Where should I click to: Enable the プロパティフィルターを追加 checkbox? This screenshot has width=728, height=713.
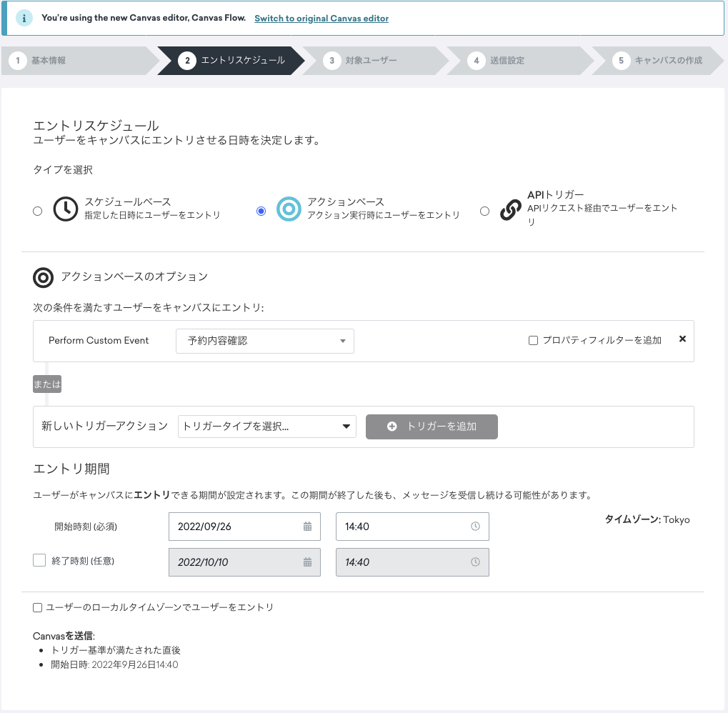pos(532,340)
